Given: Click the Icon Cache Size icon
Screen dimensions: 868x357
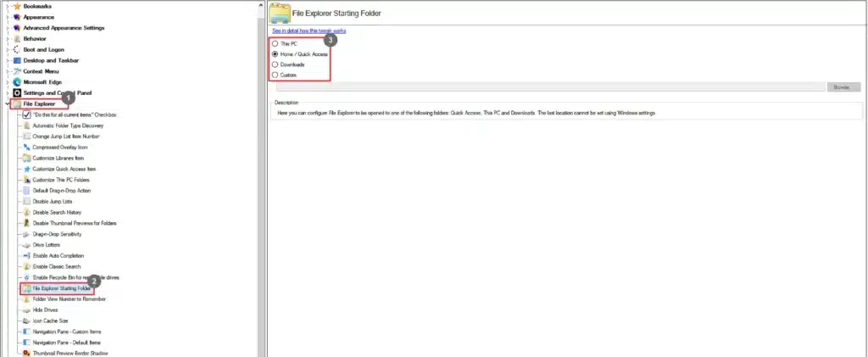Looking at the screenshot, I should [x=26, y=321].
